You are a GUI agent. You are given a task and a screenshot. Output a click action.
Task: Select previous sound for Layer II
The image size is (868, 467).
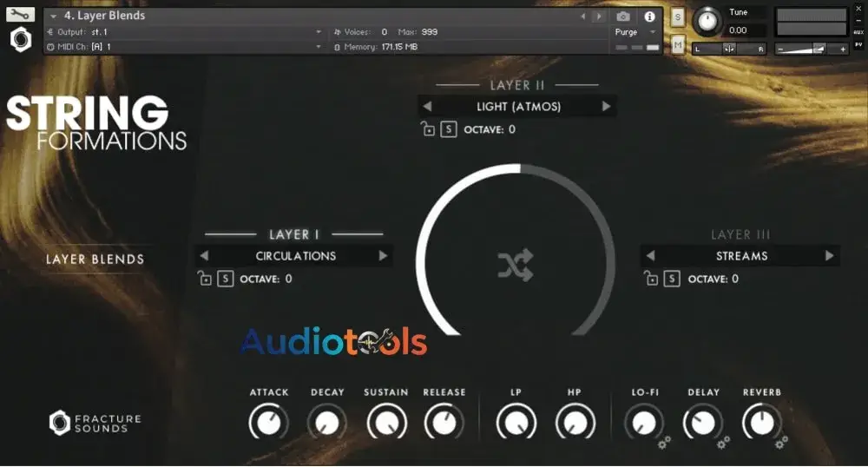[x=427, y=106]
